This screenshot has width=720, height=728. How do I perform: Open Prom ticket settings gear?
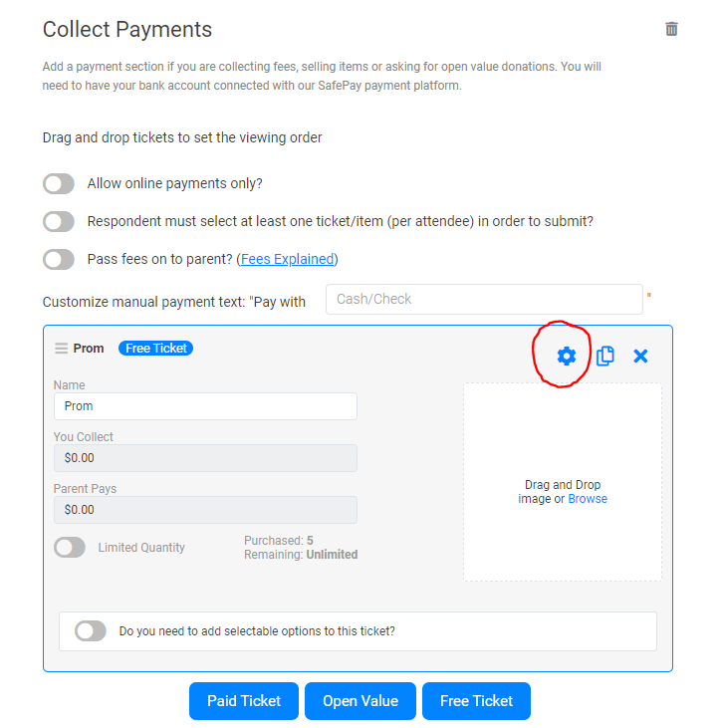566,356
